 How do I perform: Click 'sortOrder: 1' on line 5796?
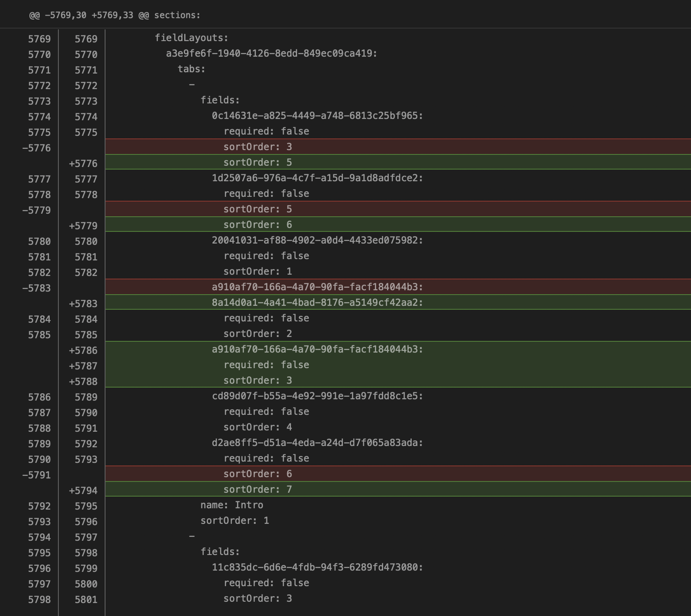coord(235,521)
